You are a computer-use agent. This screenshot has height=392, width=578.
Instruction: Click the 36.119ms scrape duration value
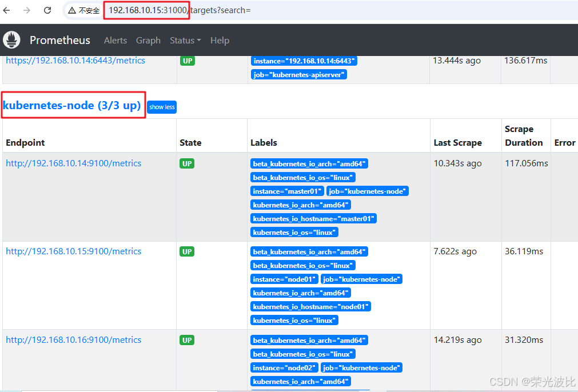tap(524, 251)
